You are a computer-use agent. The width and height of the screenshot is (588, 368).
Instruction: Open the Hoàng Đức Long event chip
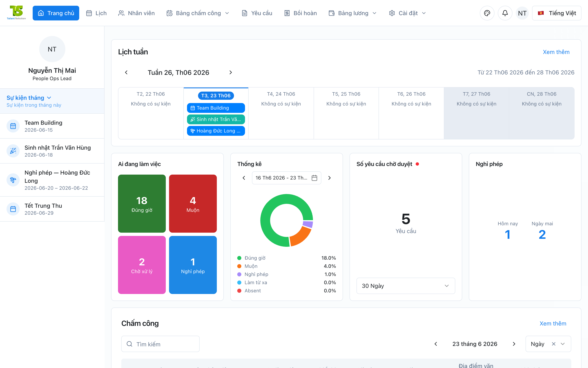point(216,131)
